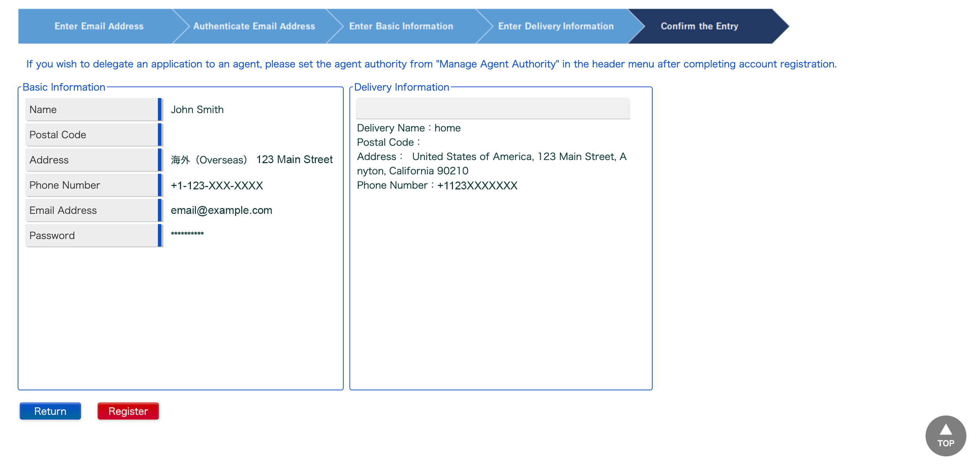Click the Email Address field label
Viewport: 980px width, 470px height.
63,211
